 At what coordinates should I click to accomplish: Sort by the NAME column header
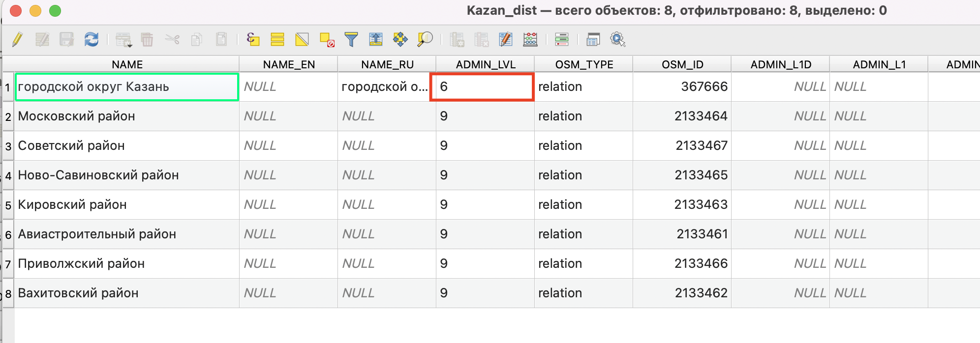coord(127,64)
